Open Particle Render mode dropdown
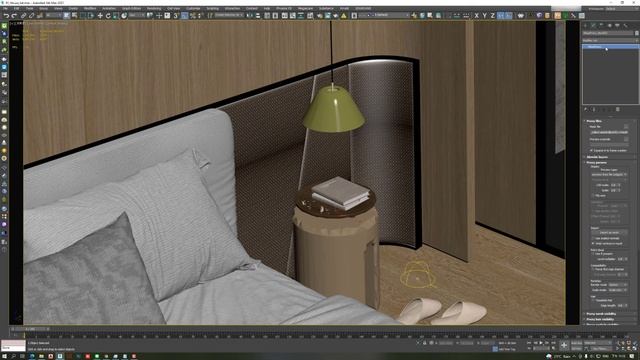The width and height of the screenshot is (640, 360). [618, 285]
